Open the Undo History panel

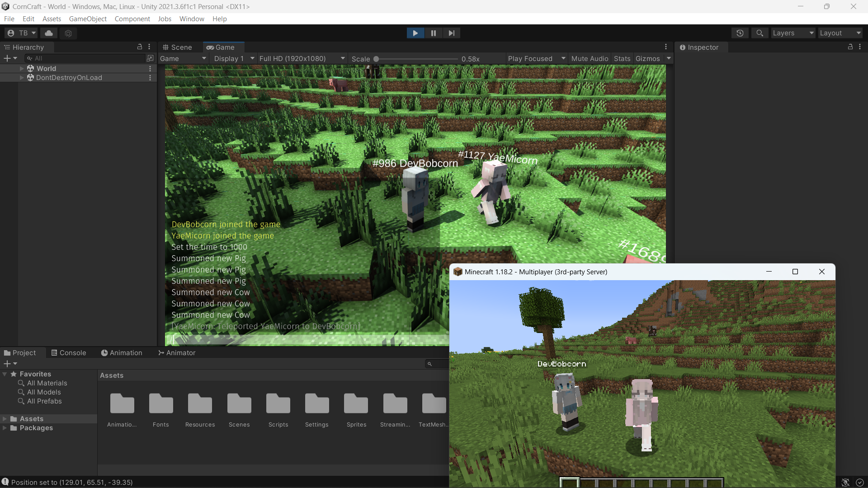point(740,33)
